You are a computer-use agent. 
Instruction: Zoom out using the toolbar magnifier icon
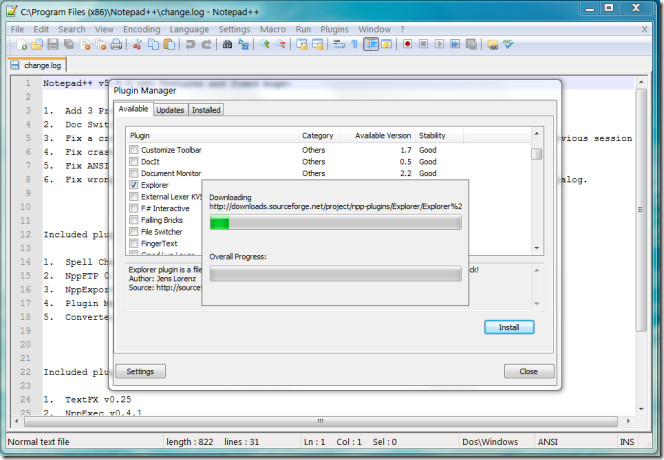click(x=280, y=44)
